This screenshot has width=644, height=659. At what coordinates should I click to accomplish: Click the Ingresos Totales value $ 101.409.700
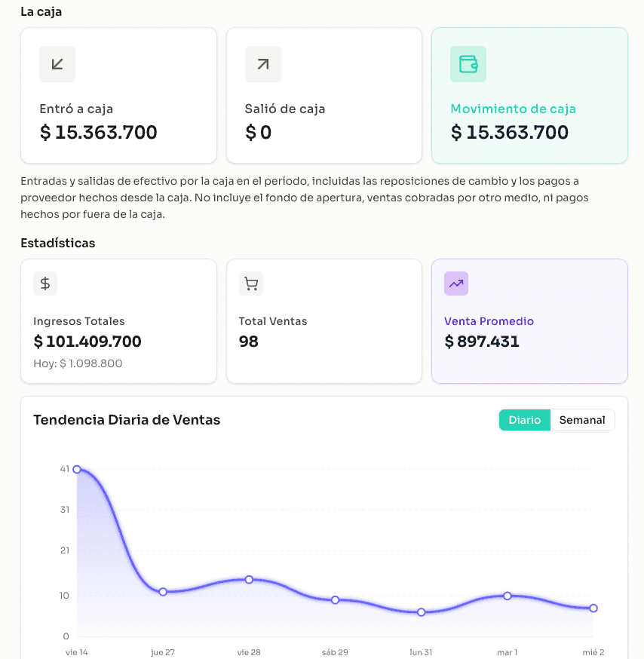click(87, 342)
